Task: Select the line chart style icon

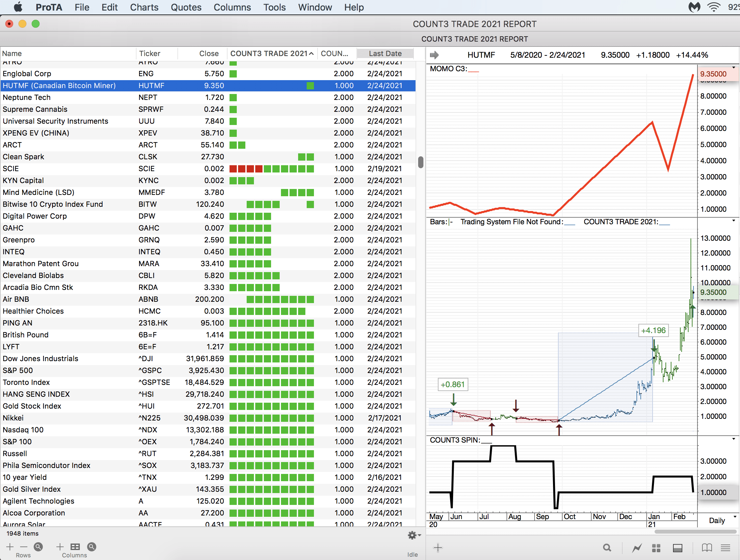Action: point(637,547)
